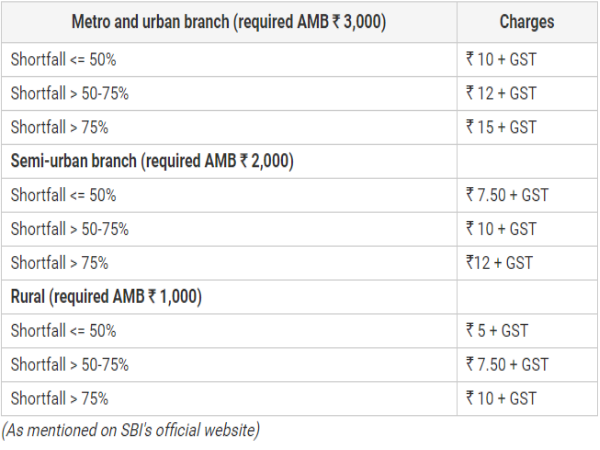
Task: Click Shortfall <= 50% under Metro and urban
Action: coord(64,59)
